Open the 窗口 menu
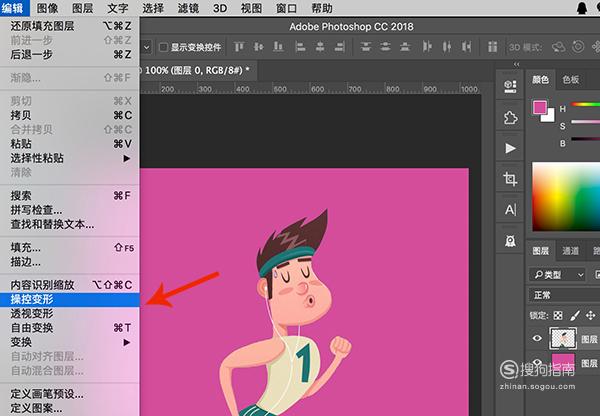This screenshot has height=416, width=600. tap(286, 8)
